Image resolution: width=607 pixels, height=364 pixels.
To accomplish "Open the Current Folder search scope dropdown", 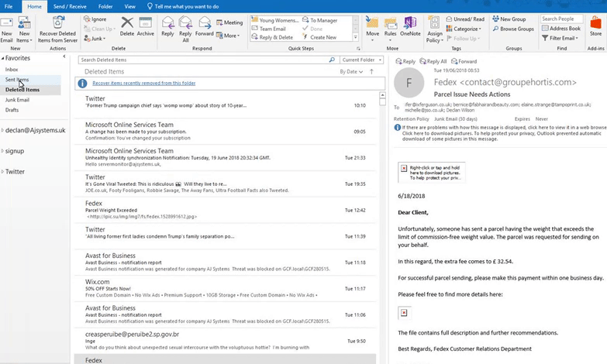I will pos(361,60).
